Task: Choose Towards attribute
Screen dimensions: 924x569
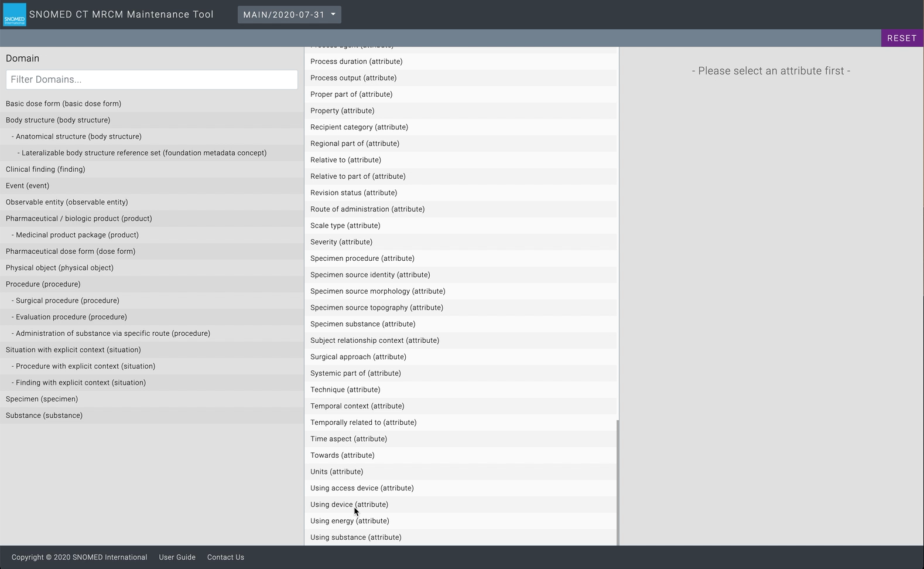Action: pos(460,455)
